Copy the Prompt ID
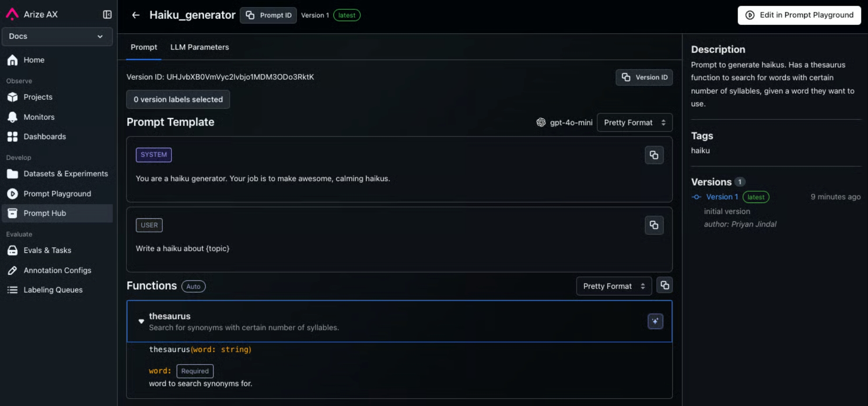 268,15
